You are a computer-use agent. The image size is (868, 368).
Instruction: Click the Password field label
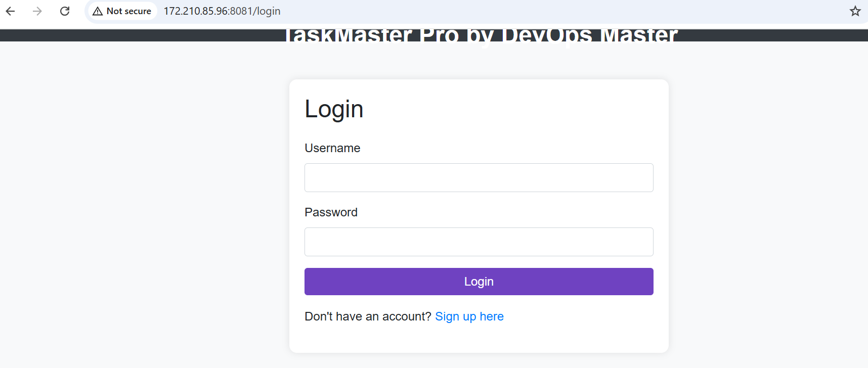click(331, 212)
